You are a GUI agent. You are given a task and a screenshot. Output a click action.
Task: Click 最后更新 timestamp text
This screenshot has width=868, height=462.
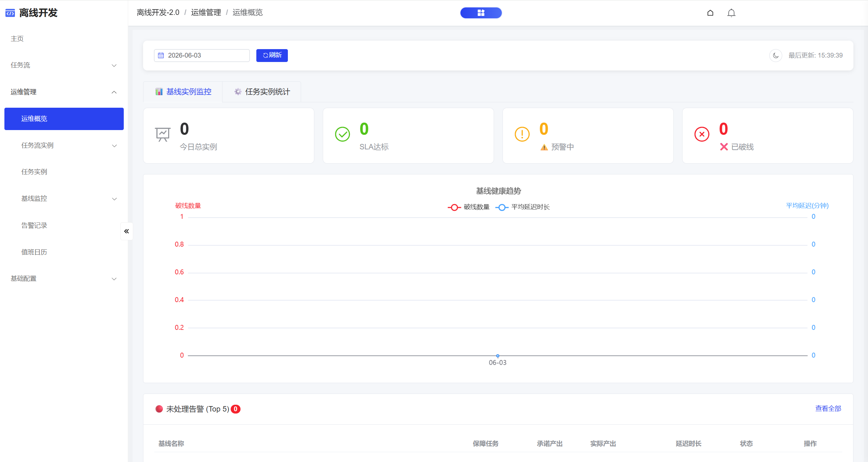click(815, 56)
